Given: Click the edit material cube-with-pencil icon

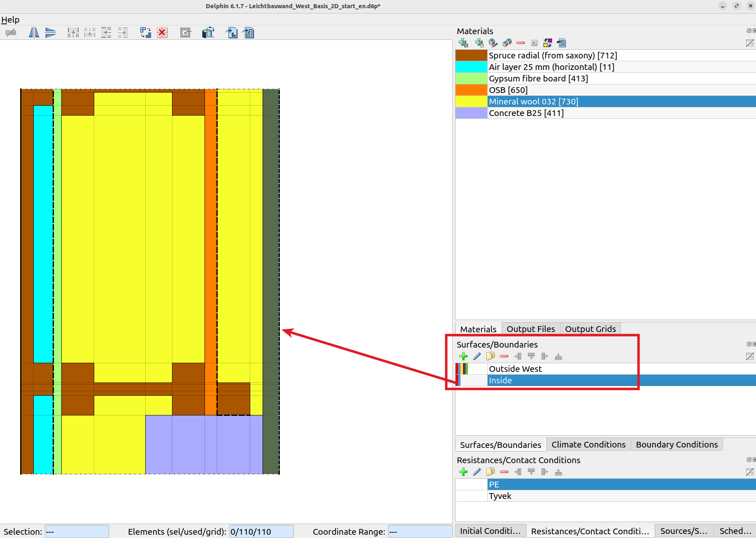Looking at the screenshot, I should click(x=493, y=43).
